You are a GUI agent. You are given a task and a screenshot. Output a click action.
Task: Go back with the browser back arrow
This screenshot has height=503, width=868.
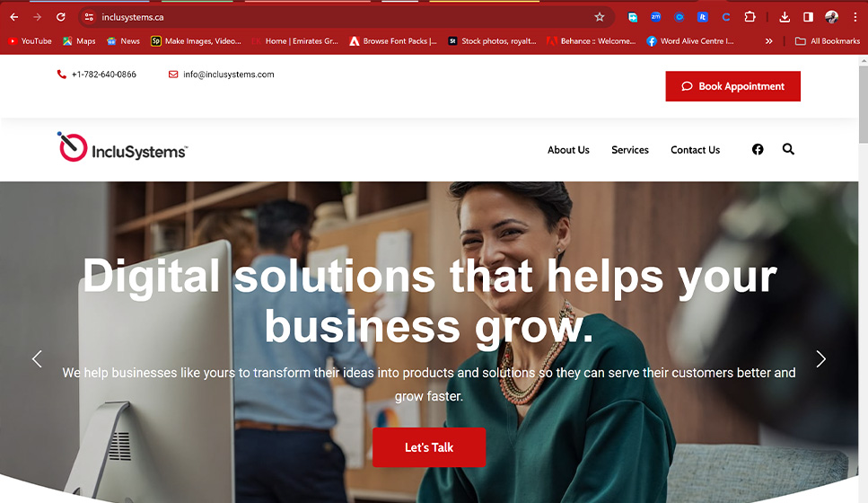pyautogui.click(x=14, y=17)
